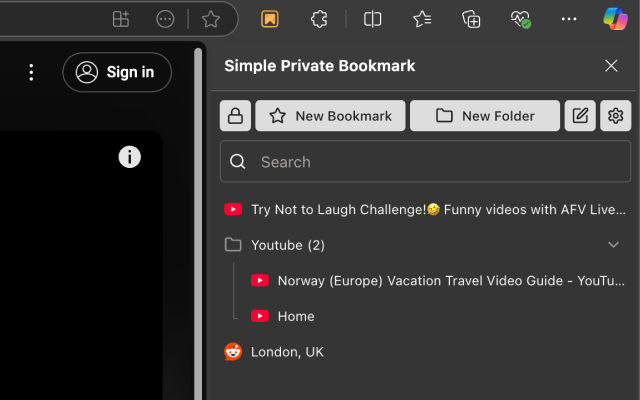
Task: Open the Favorites list icon
Action: 422,19
